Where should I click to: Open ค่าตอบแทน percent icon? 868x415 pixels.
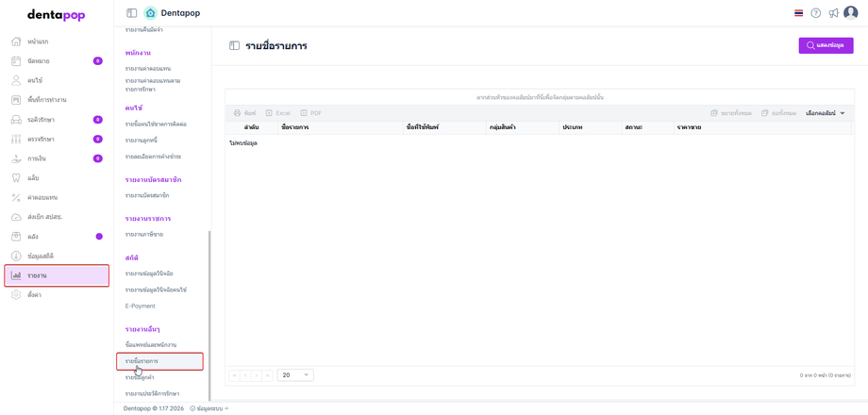(x=16, y=197)
